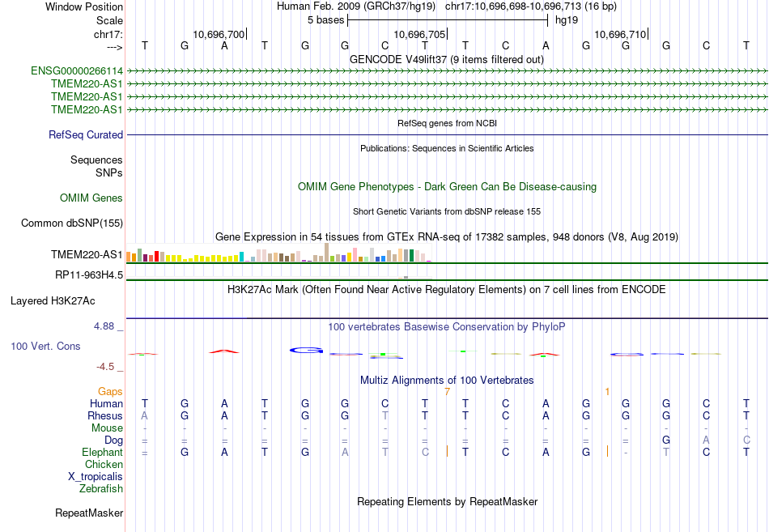Click the 4.88 conservation scale value

104,326
